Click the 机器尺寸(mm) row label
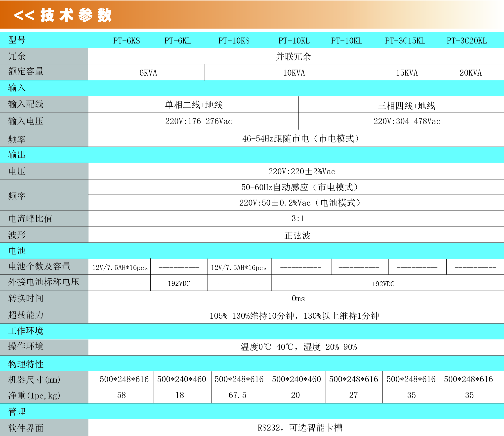Screen dimensions: 504x436 [x=34, y=380]
